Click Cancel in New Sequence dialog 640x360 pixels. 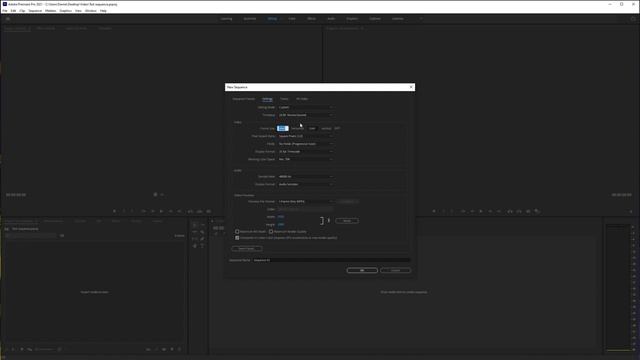click(x=396, y=271)
